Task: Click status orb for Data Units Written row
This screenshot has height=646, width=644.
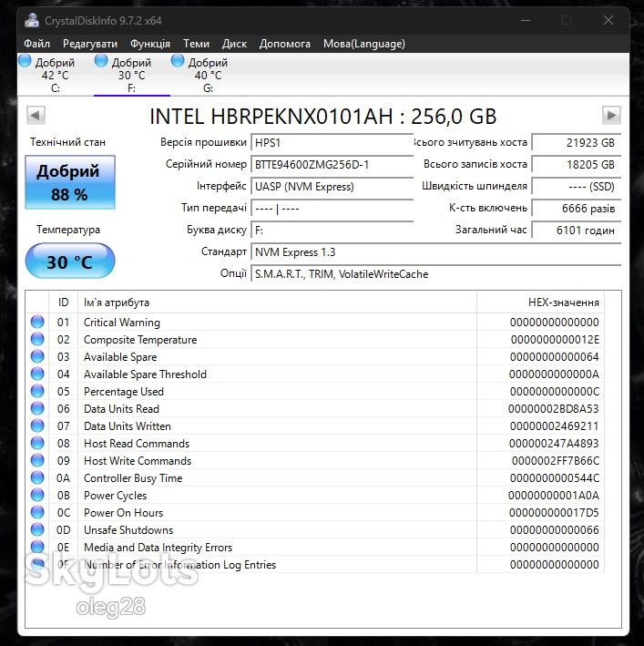Action: pyautogui.click(x=37, y=426)
